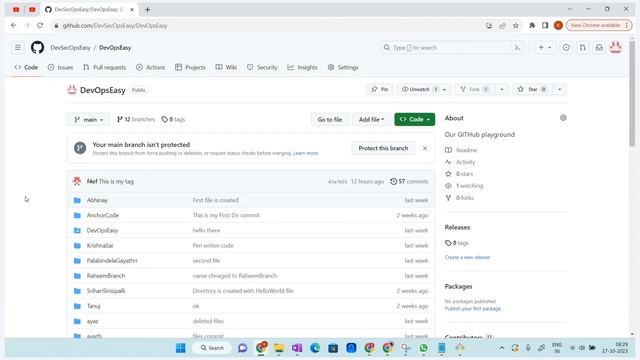Open the PalabindelaGayathri folder
Screen dimensions: 640x360
coord(112,260)
